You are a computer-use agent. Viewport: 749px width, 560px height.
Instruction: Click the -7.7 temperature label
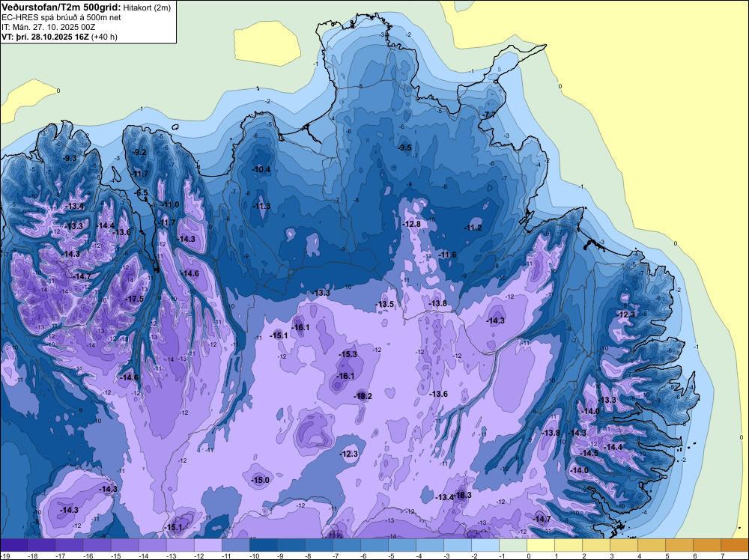click(x=489, y=115)
